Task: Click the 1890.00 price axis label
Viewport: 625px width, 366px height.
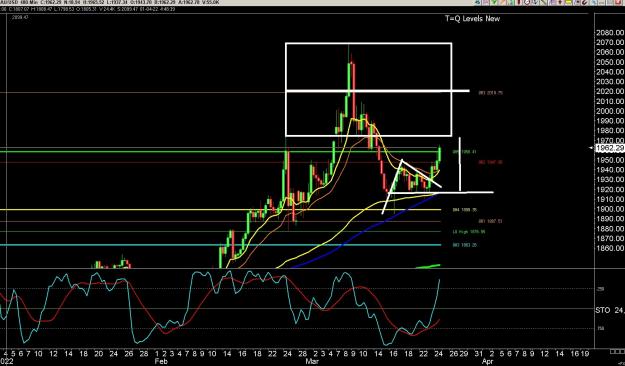Action: pos(610,219)
